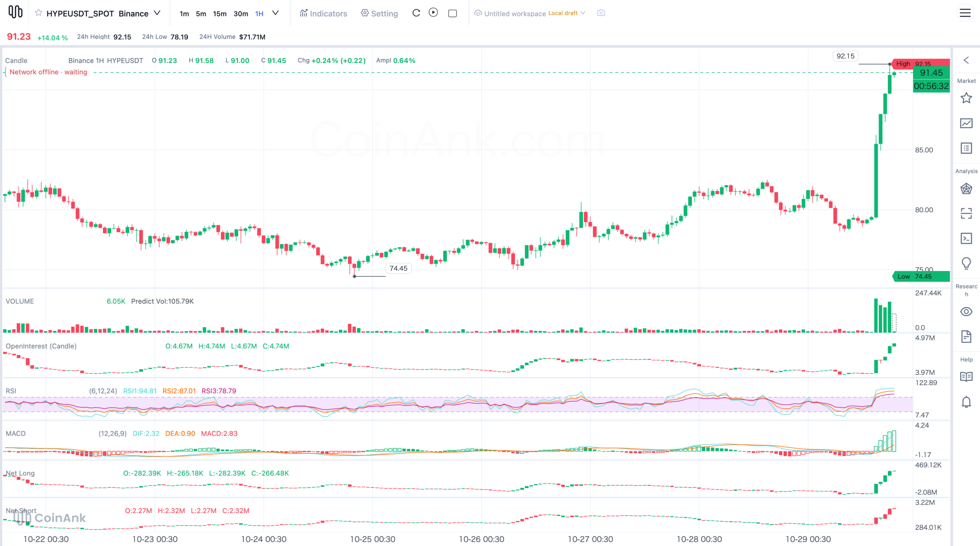Open the list icon in sidebar
980x546 pixels.
coord(966,148)
